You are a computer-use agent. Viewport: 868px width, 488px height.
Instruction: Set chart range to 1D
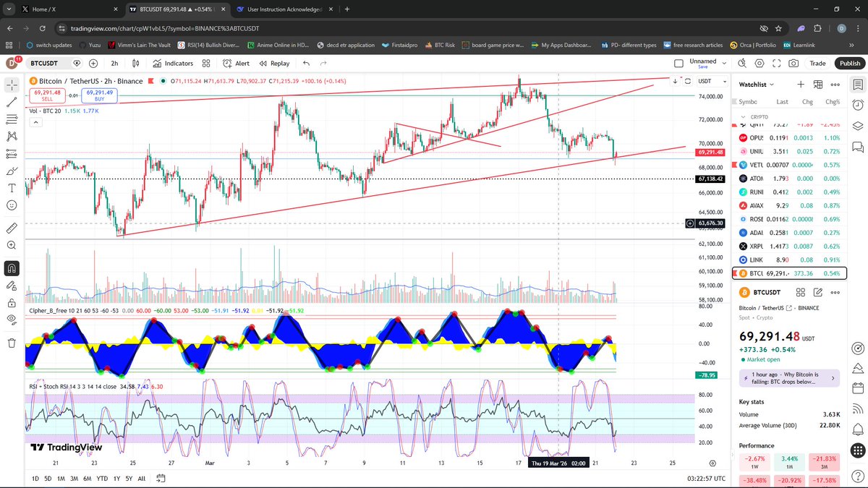pyautogui.click(x=35, y=479)
